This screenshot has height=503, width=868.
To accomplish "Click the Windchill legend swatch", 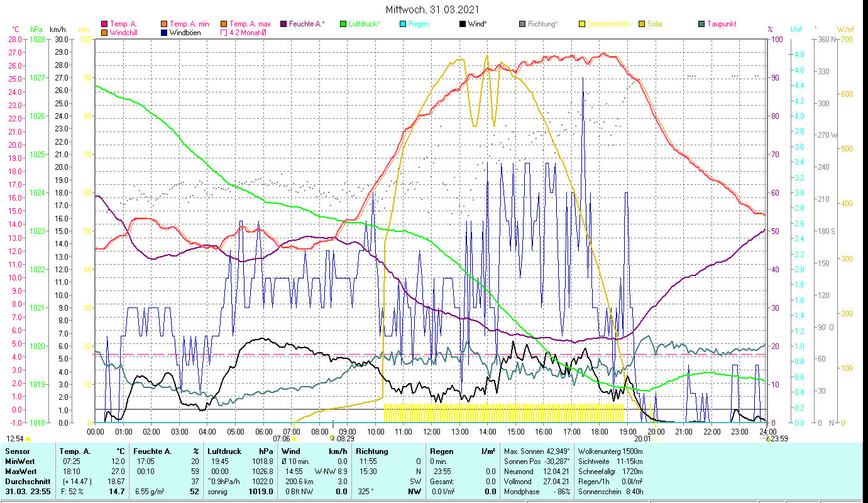I will click(x=104, y=33).
